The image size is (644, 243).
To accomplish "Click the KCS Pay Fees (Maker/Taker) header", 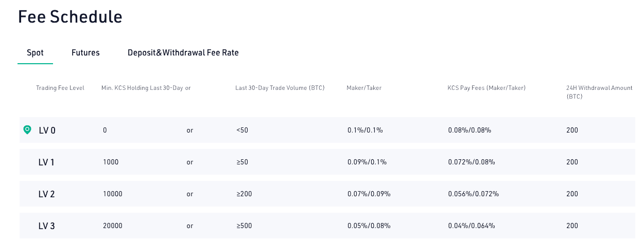I will [486, 88].
